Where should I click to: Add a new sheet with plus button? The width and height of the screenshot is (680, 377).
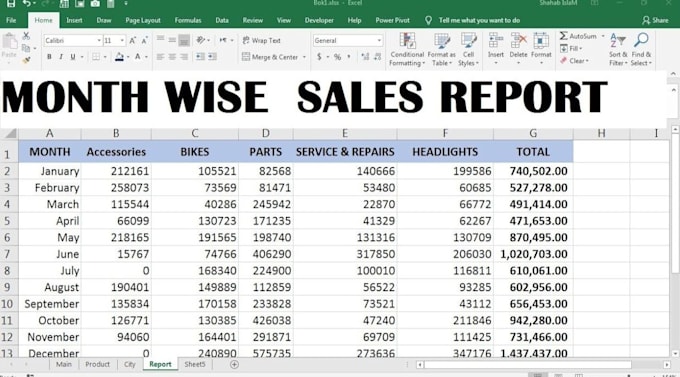234,364
